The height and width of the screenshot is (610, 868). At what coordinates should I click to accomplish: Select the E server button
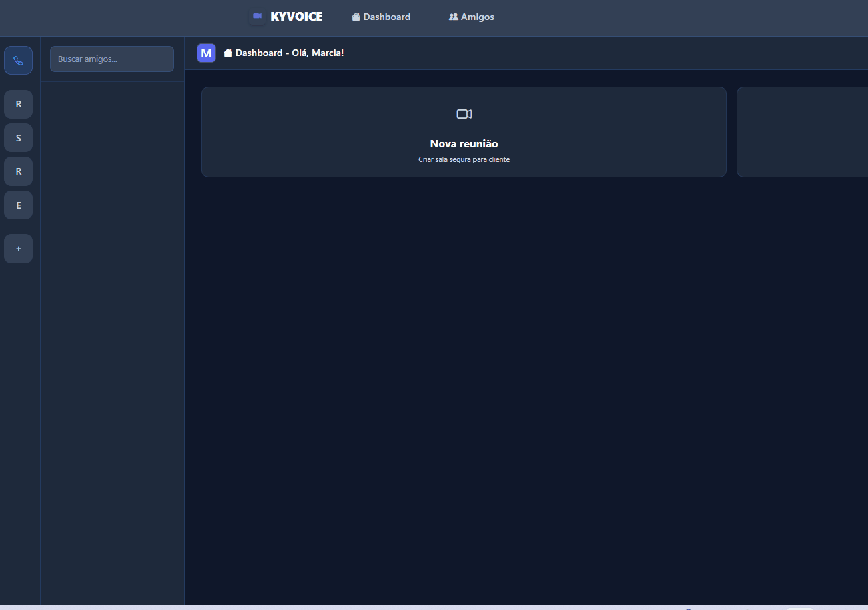pos(18,205)
